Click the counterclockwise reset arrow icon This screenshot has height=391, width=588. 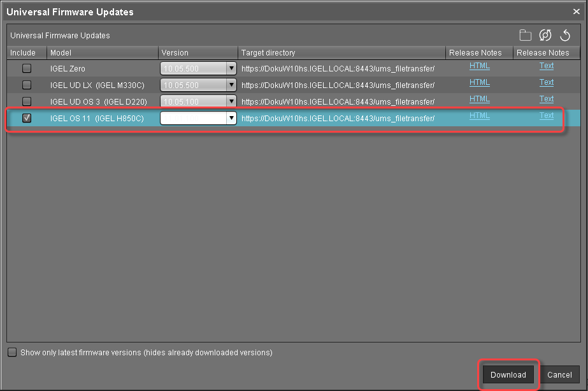pos(565,36)
